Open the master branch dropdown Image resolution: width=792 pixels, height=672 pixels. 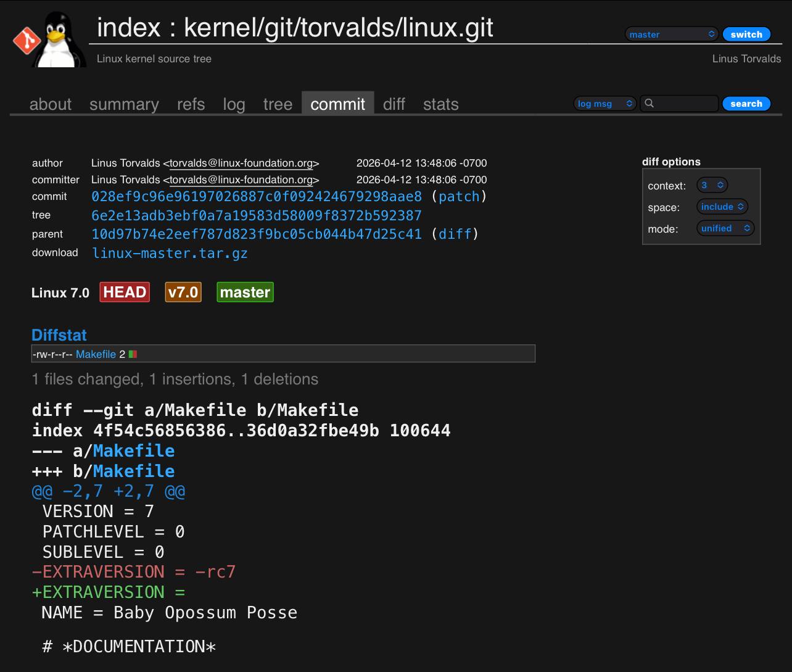pos(671,35)
